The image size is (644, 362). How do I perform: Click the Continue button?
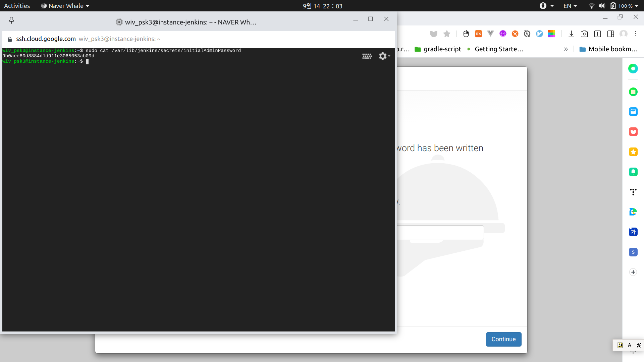(503, 339)
